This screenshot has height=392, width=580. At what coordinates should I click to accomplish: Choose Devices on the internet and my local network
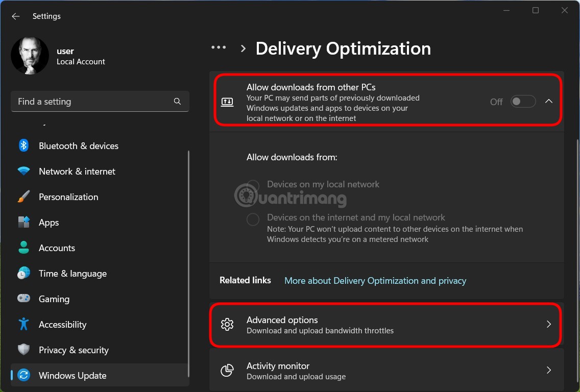[x=253, y=219]
